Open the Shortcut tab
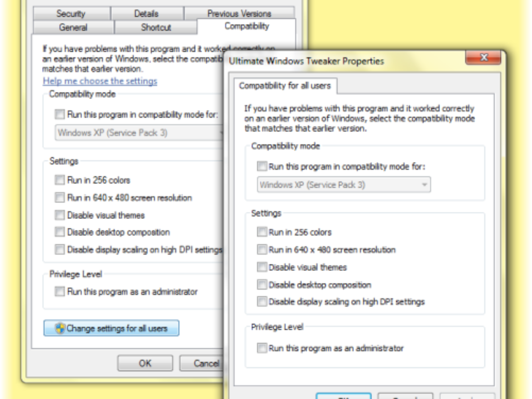The image size is (532, 399). coord(156,27)
